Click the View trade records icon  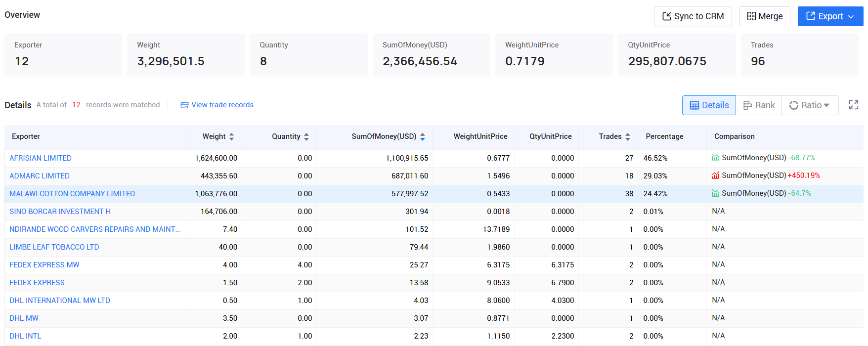click(184, 105)
